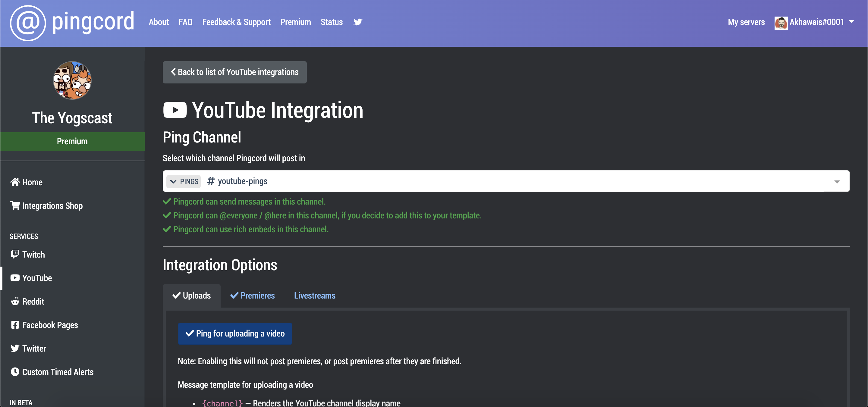The image size is (868, 407).
Task: Click the Integration Options heading
Action: tap(220, 265)
